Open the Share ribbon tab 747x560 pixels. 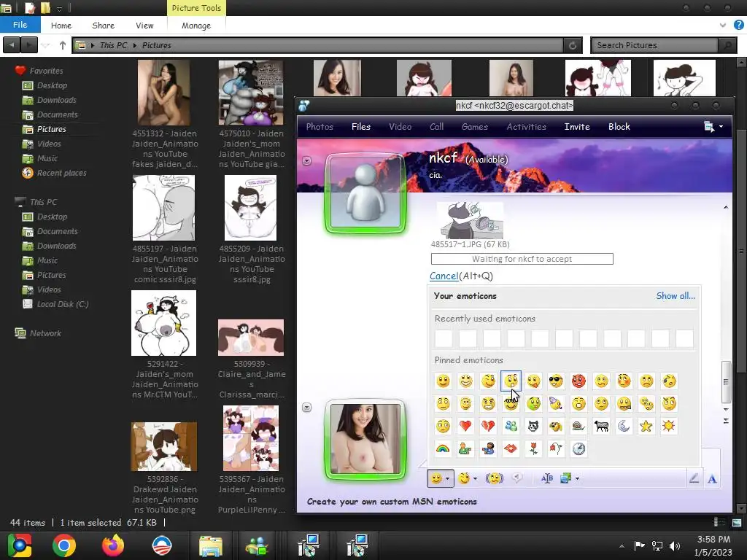coord(104,26)
